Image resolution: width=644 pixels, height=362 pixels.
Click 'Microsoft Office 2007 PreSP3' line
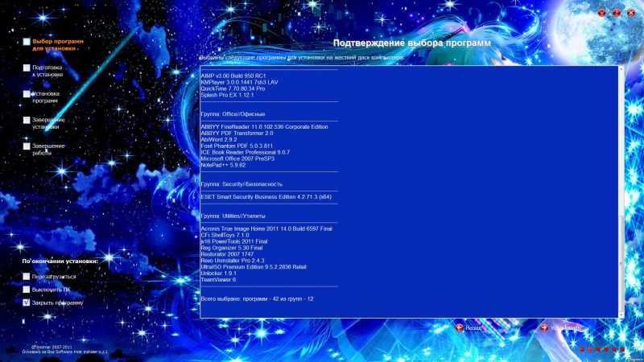click(x=237, y=158)
